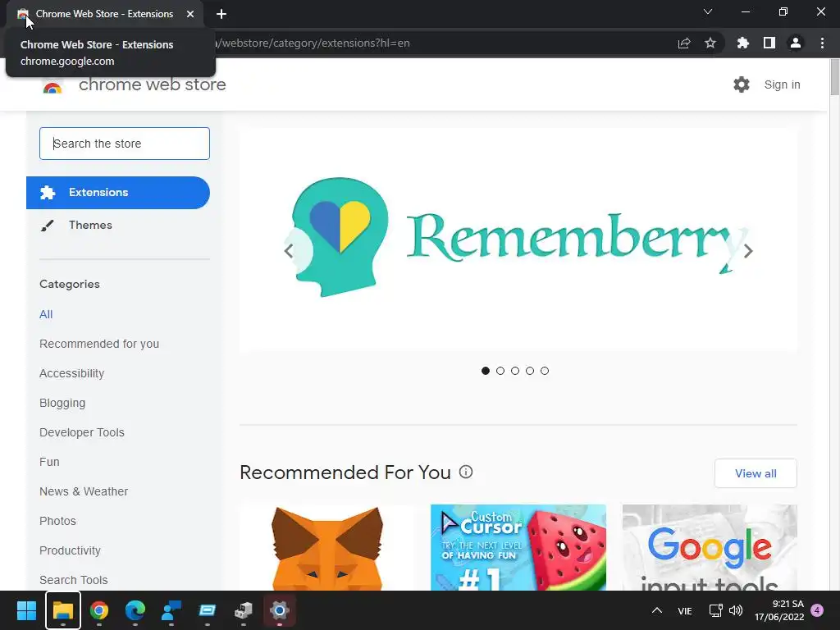Select the Extensions sidebar tab

click(118, 192)
